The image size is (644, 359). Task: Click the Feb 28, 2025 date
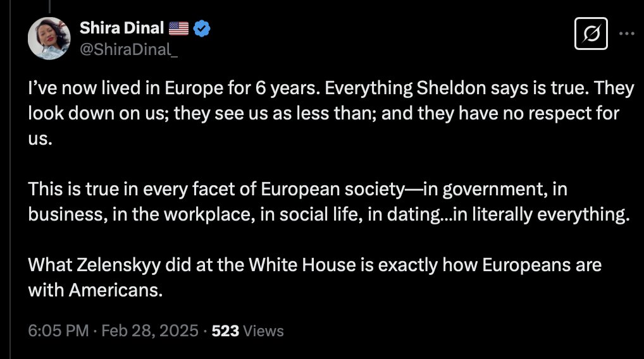tap(149, 331)
